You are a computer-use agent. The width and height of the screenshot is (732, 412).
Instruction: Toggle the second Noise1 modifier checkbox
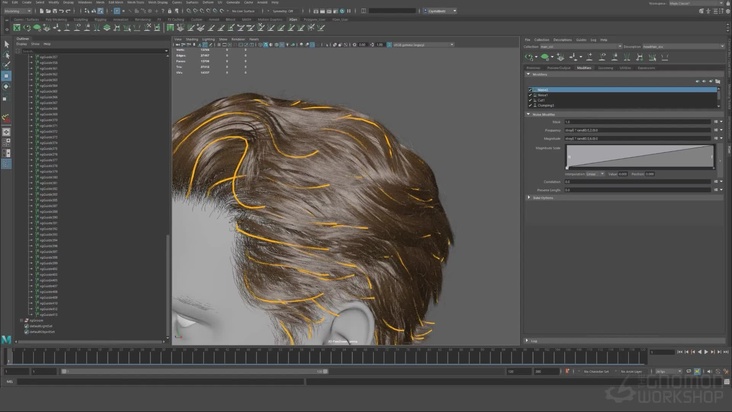coord(530,95)
